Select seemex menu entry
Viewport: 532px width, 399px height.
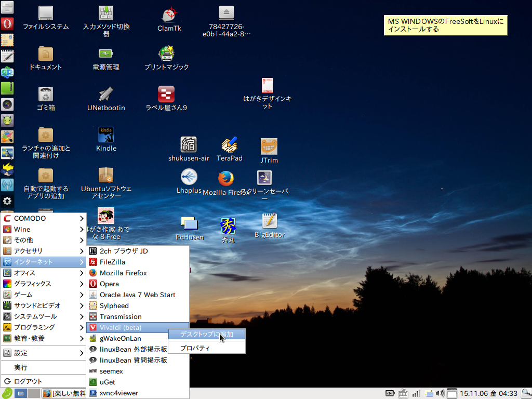pos(138,371)
